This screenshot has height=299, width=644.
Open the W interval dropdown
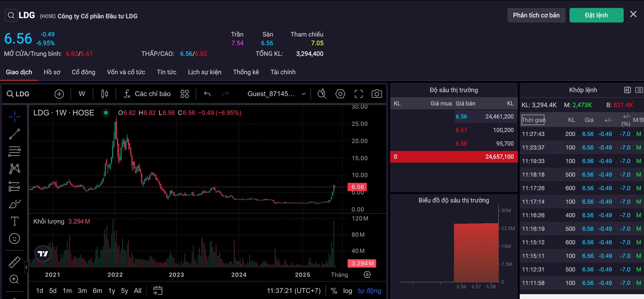pyautogui.click(x=82, y=94)
